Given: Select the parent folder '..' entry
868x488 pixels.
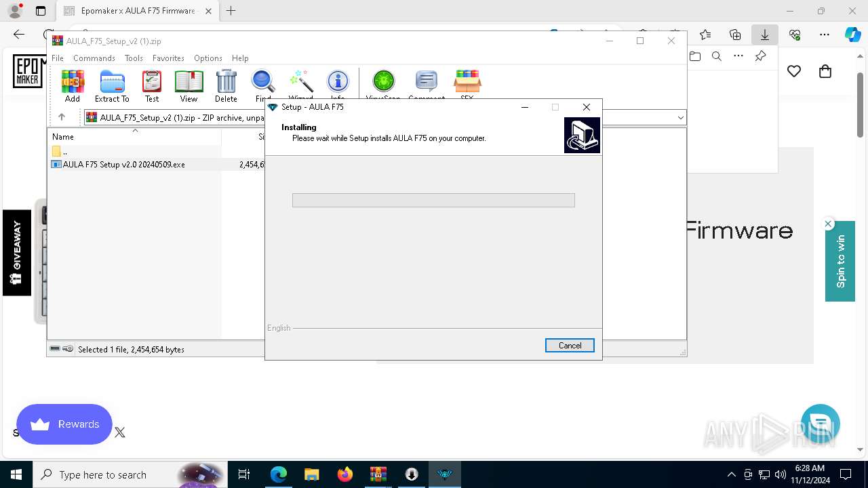Looking at the screenshot, I should pyautogui.click(x=60, y=152).
